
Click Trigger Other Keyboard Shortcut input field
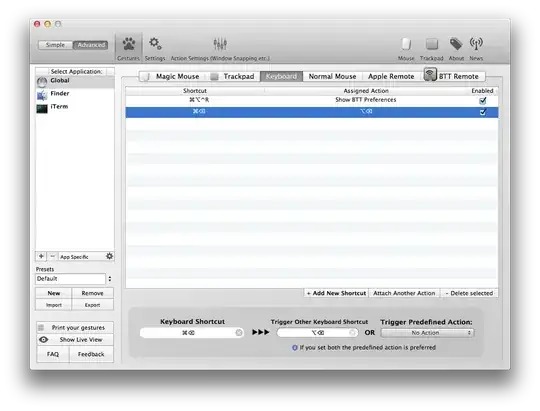(317, 332)
